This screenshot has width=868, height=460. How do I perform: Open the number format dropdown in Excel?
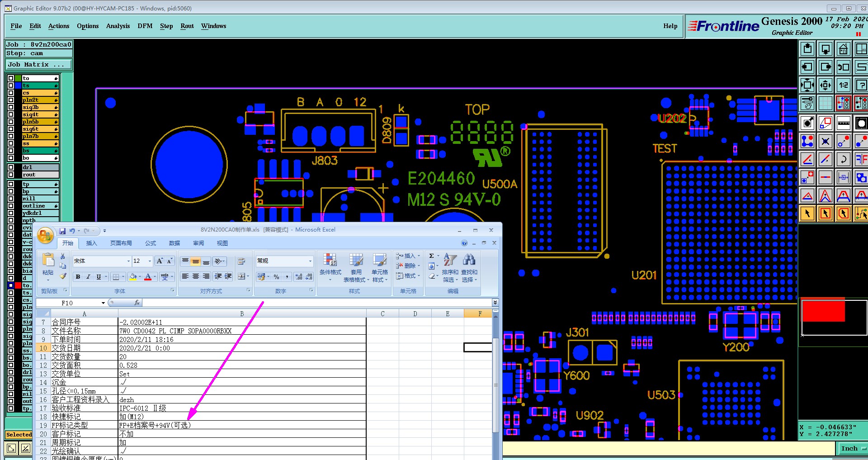pyautogui.click(x=310, y=261)
